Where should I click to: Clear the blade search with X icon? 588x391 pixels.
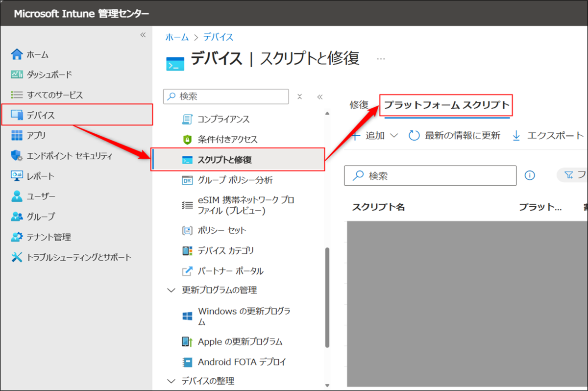coord(300,97)
